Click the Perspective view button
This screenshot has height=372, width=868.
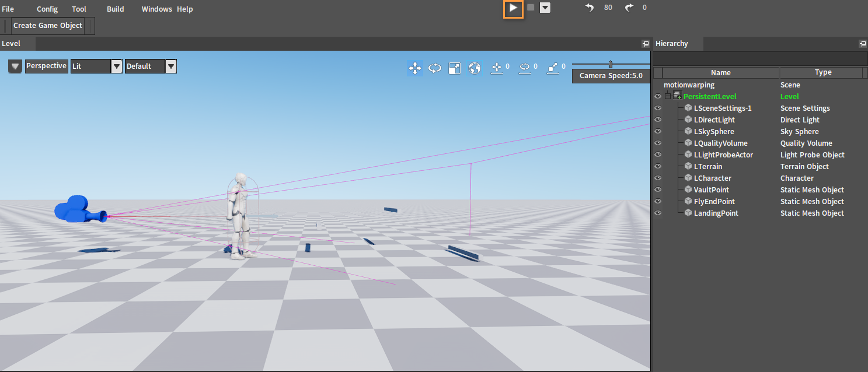[46, 66]
